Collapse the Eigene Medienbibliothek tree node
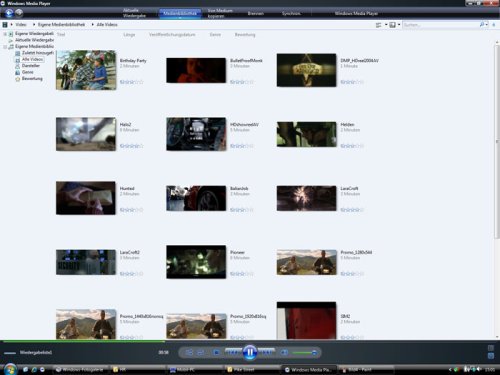This screenshot has width=500, height=375. click(5, 47)
